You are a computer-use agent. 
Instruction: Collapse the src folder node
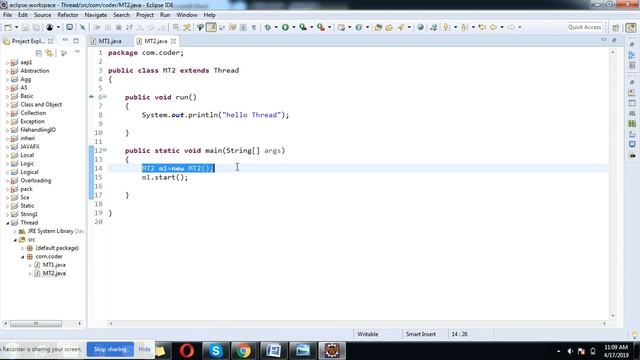(x=15, y=240)
